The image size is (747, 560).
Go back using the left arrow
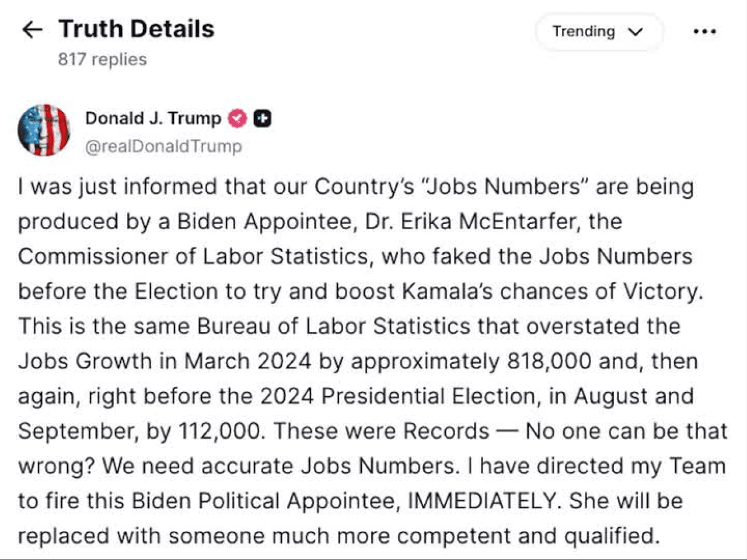(32, 30)
